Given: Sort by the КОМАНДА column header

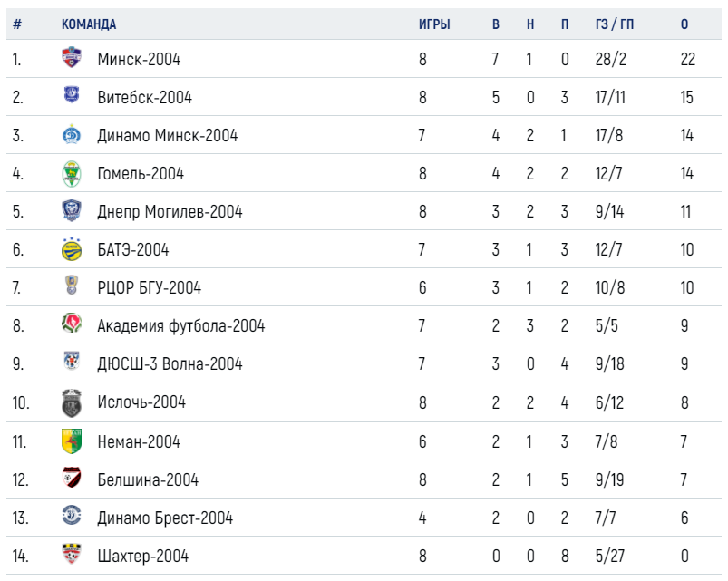Looking at the screenshot, I should point(89,24).
